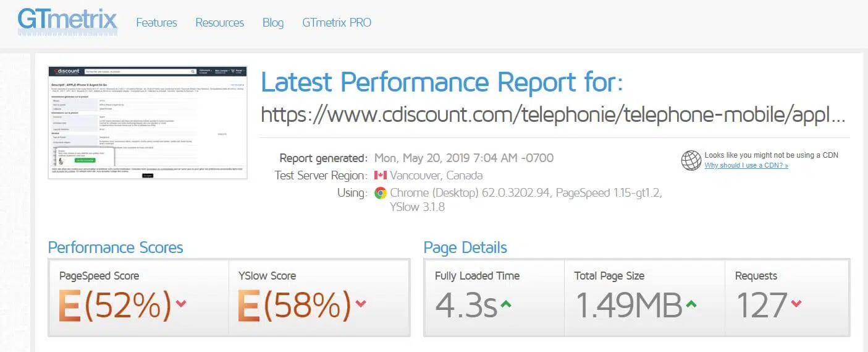Click the Requests down arrow indicator

point(796,303)
